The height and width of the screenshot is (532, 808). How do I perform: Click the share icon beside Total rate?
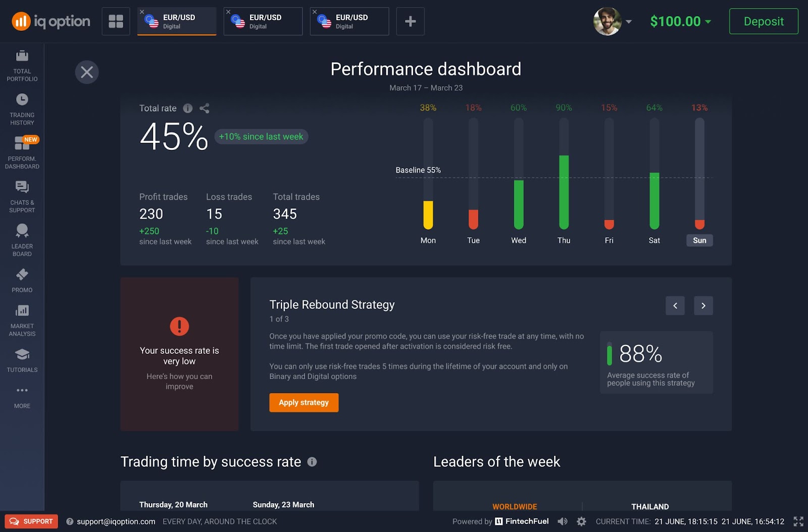204,108
